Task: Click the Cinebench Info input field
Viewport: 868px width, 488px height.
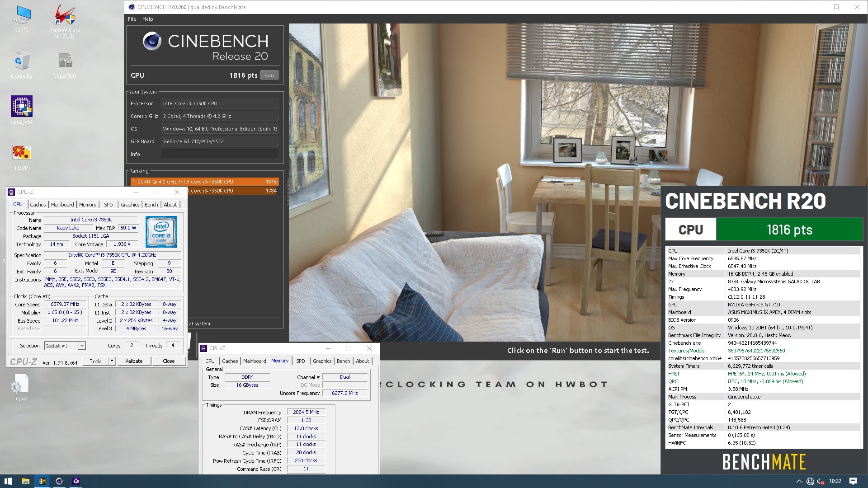Action: 220,154
